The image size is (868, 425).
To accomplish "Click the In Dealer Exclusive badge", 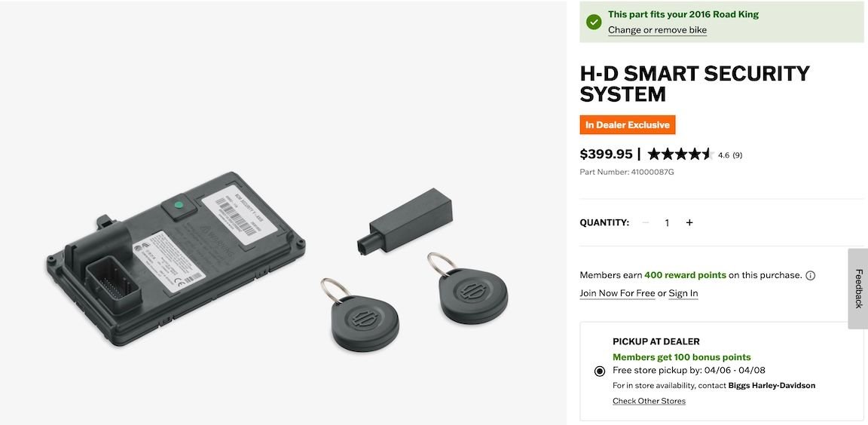I will (x=628, y=125).
